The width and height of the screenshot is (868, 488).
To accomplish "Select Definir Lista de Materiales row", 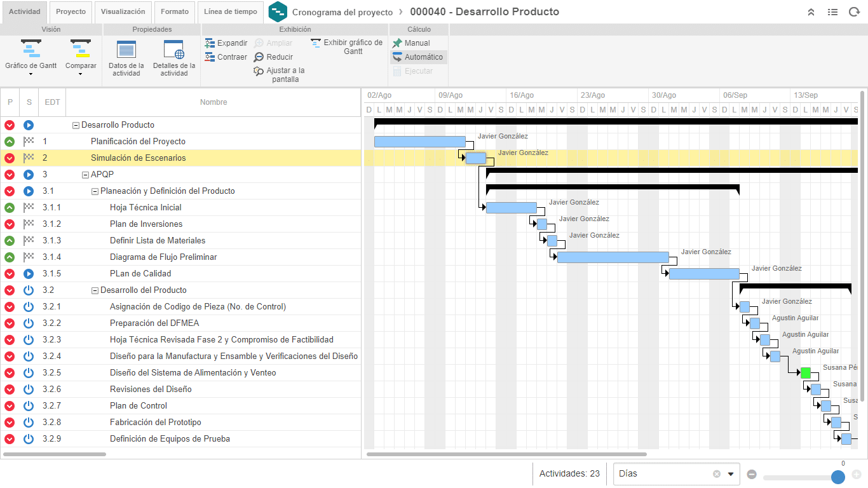I will coord(180,241).
